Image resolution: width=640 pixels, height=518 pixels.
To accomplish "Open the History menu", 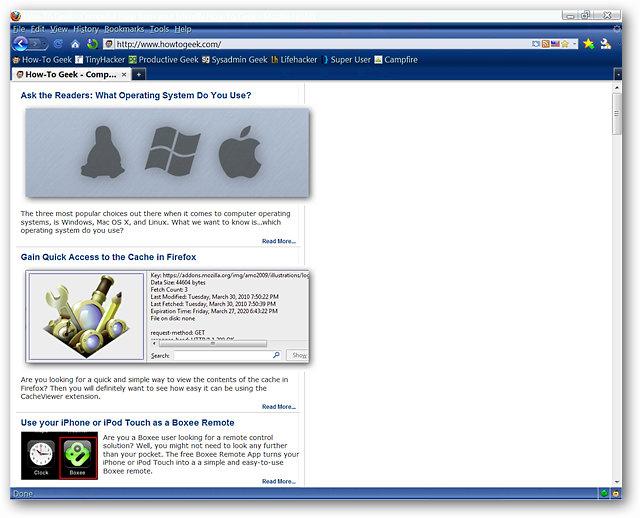I will click(x=86, y=29).
